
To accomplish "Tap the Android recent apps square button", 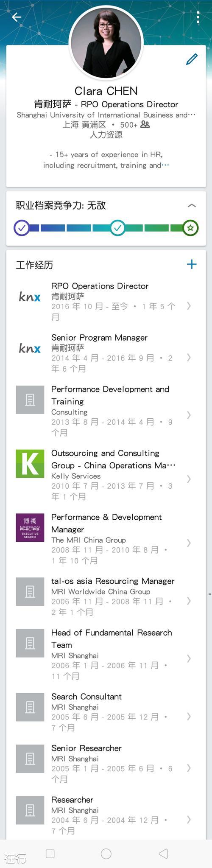I will coord(50,854).
